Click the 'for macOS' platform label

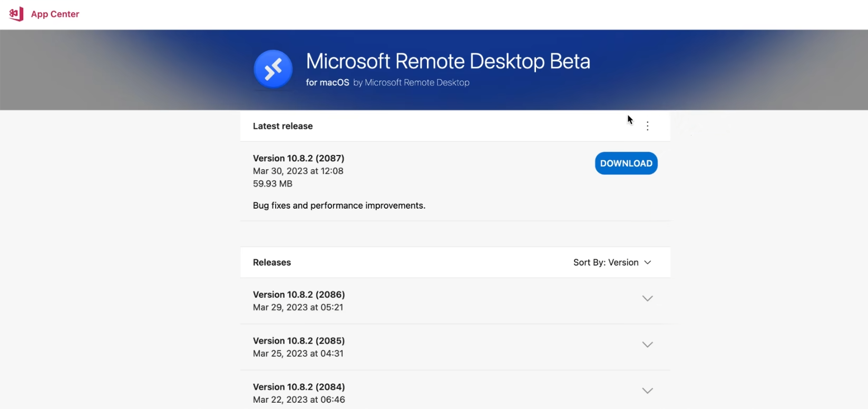(x=327, y=83)
